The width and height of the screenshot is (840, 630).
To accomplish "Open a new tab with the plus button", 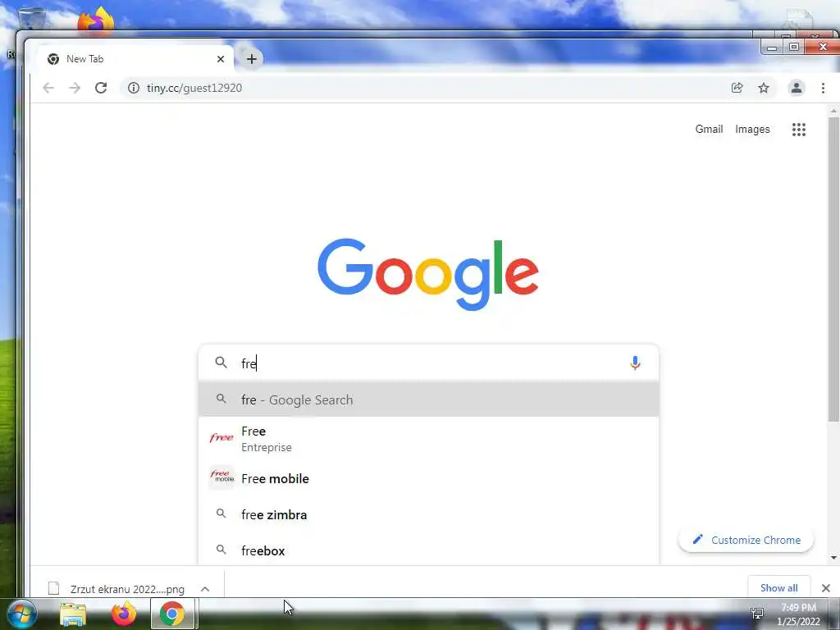I will coord(251,59).
